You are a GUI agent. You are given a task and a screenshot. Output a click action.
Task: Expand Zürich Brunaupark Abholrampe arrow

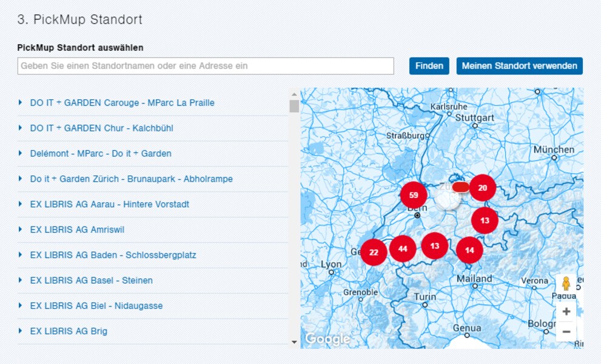20,179
